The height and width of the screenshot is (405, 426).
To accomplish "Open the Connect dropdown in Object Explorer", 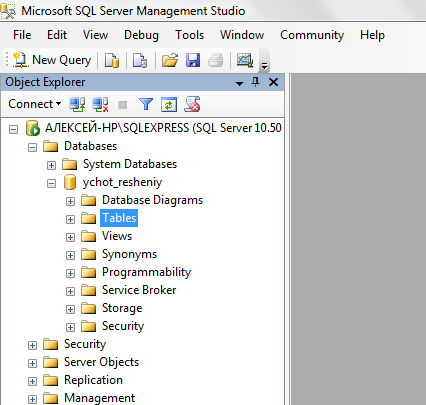I will pos(35,104).
